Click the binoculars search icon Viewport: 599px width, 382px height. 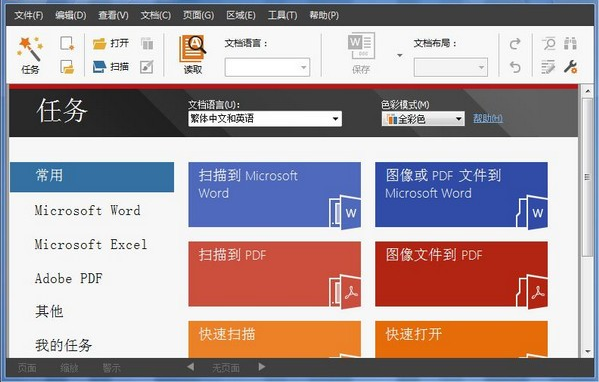(x=570, y=43)
